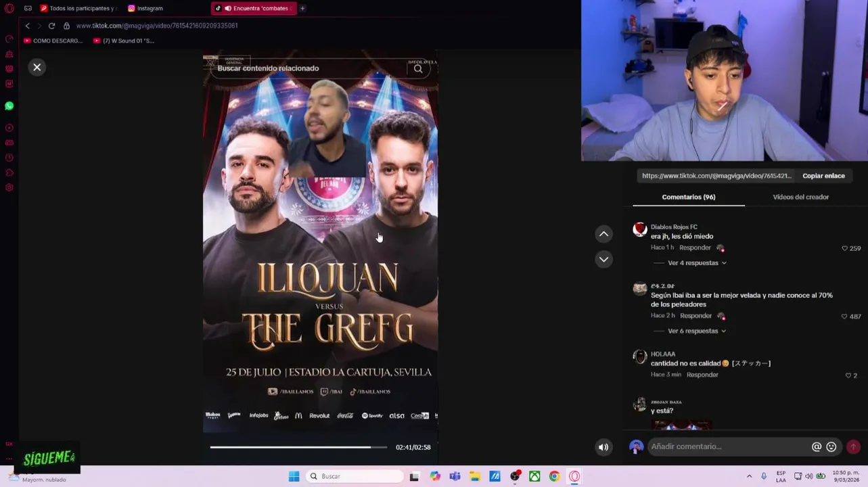Click the padlock site info icon

click(66, 26)
